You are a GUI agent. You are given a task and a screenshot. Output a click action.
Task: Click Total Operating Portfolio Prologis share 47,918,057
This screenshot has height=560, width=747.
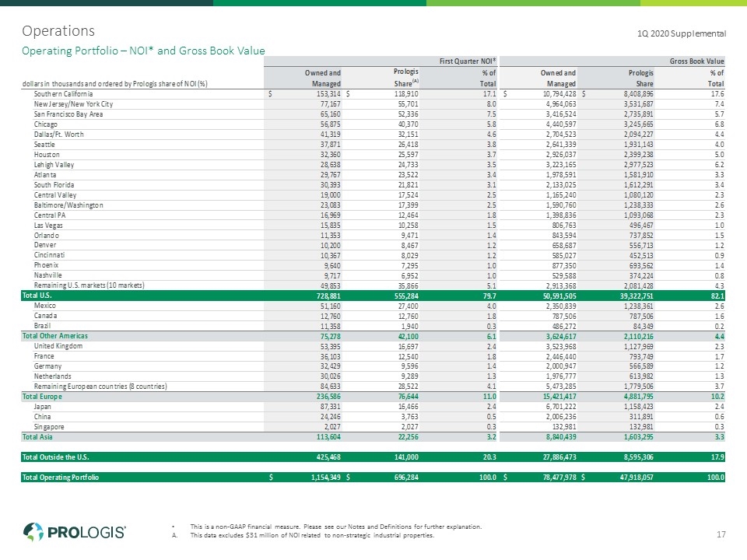[637, 477]
